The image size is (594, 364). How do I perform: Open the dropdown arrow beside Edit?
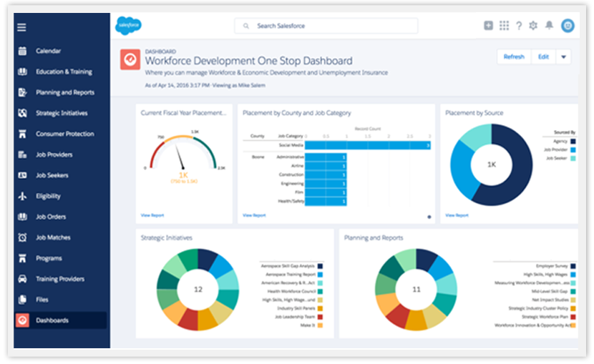(x=563, y=56)
